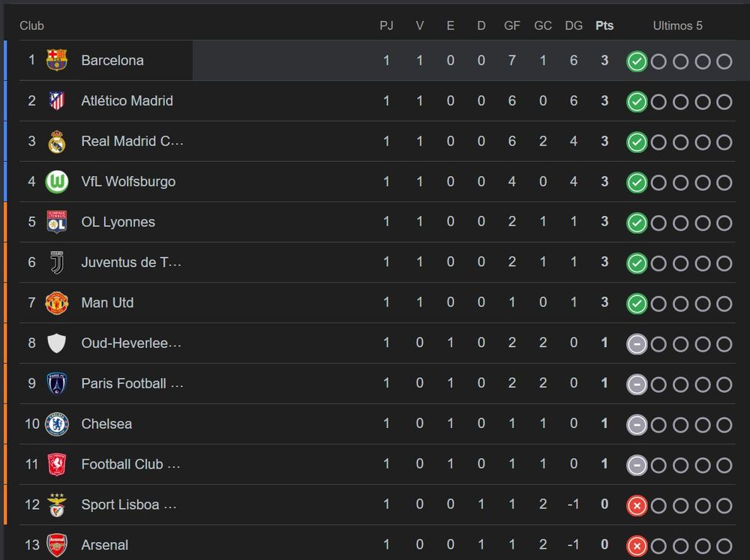Click the OL Lyonnes team badge
This screenshot has height=560, width=750.
coord(56,222)
